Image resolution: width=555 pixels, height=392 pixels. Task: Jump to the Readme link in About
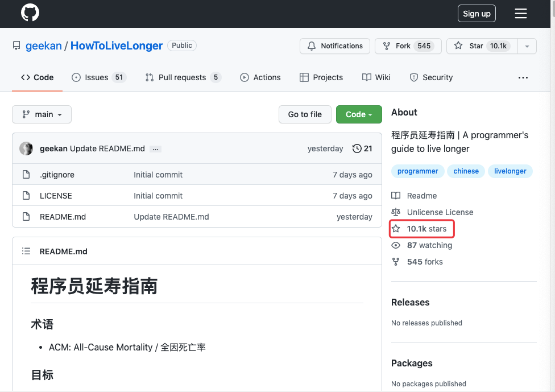pyautogui.click(x=422, y=196)
